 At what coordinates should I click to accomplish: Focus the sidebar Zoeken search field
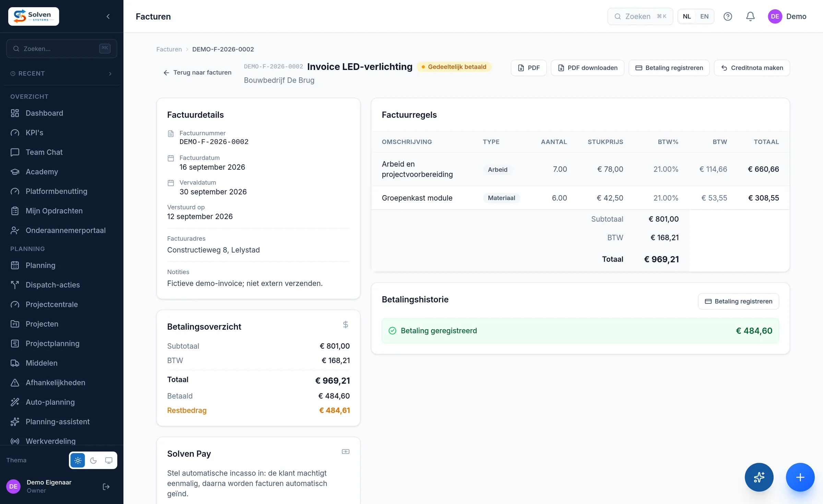(62, 49)
